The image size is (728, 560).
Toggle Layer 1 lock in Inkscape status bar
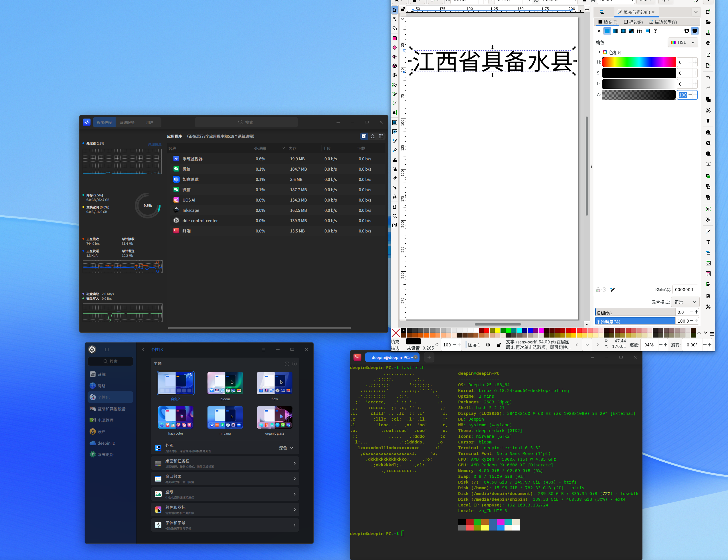click(x=499, y=345)
